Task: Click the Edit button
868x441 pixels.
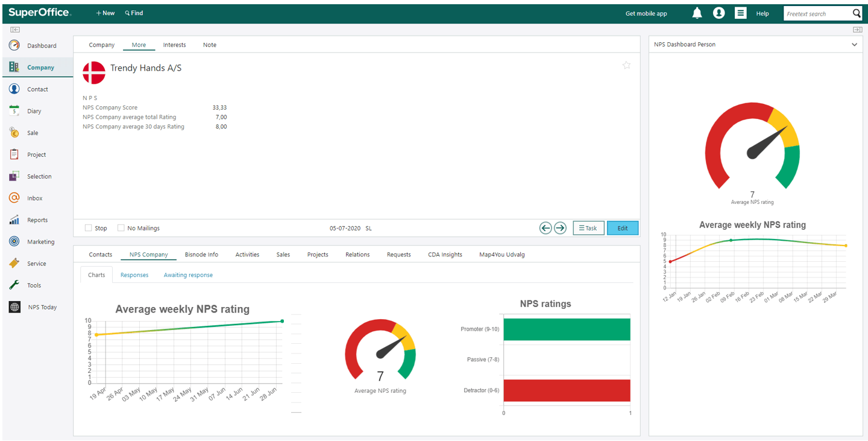Action: [x=622, y=228]
